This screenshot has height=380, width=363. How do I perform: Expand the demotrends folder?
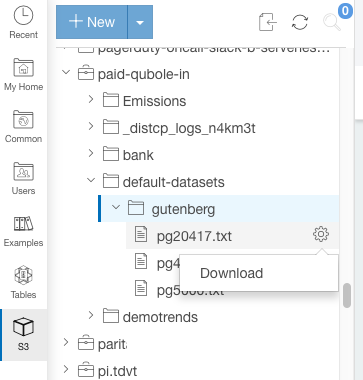[91, 315]
